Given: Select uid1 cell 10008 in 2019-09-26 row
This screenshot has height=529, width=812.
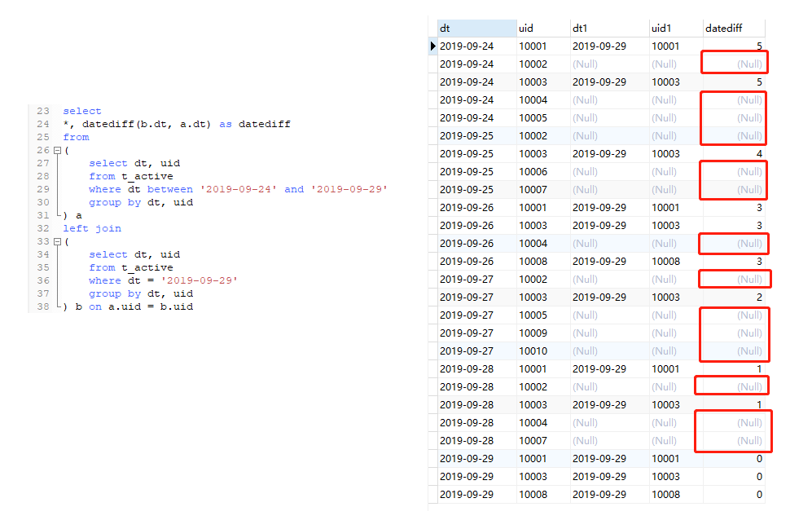Looking at the screenshot, I should pos(676,262).
